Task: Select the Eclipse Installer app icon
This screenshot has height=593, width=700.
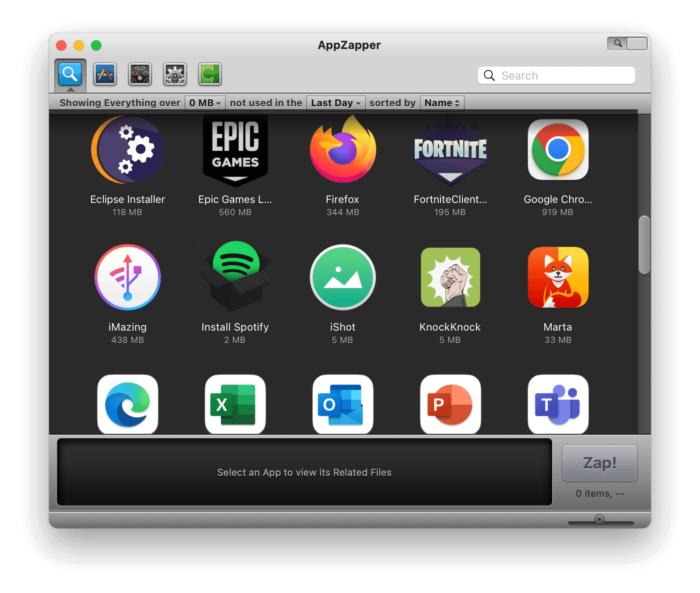Action: 128,150
